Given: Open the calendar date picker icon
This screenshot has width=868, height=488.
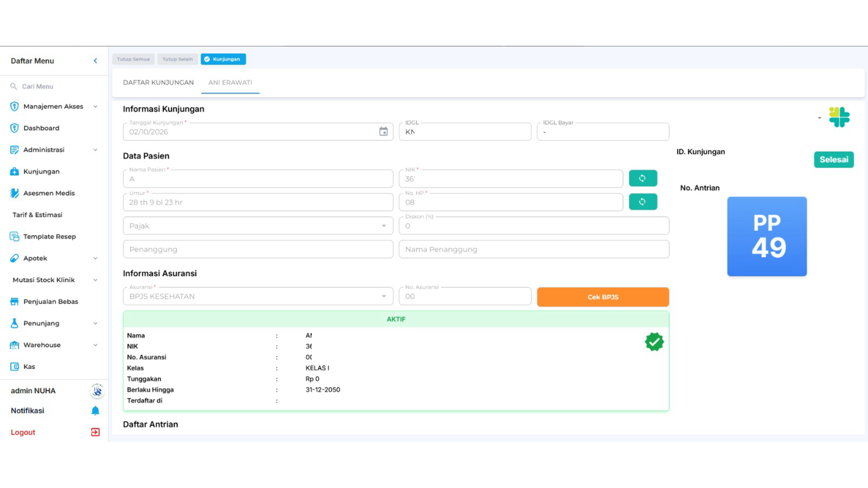Looking at the screenshot, I should pos(384,131).
